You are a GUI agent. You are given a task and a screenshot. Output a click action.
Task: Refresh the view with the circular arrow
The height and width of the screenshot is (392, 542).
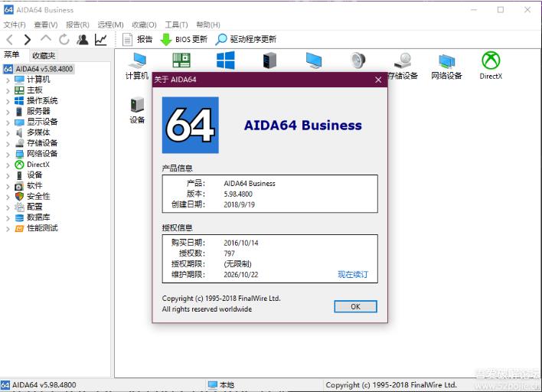coord(64,40)
